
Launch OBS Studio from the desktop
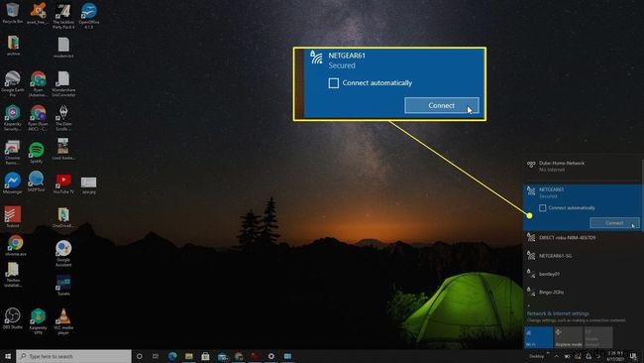click(13, 318)
